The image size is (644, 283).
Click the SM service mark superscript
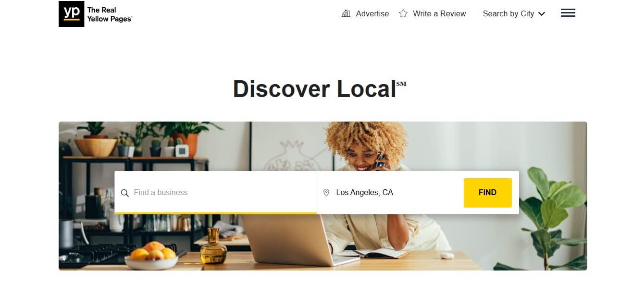[x=401, y=84]
